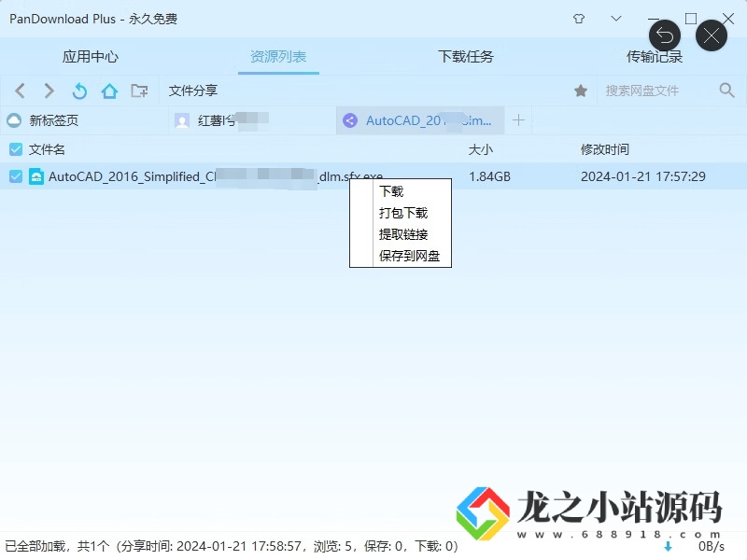The width and height of the screenshot is (747, 560).
Task: Go to the home directory
Action: click(109, 91)
